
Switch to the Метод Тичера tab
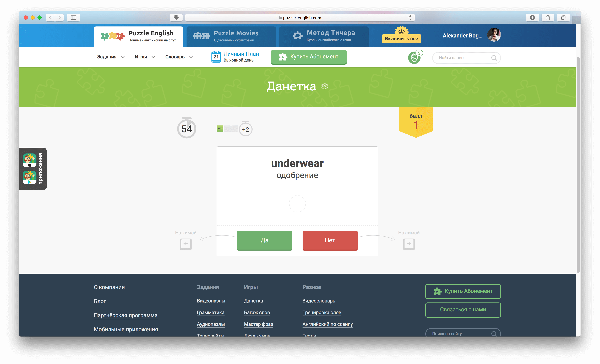[324, 37]
